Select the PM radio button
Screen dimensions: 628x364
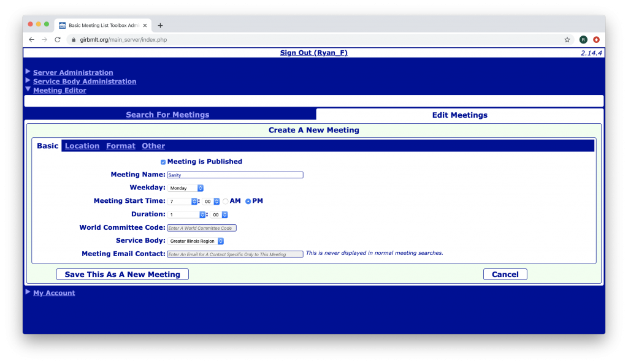pos(248,201)
